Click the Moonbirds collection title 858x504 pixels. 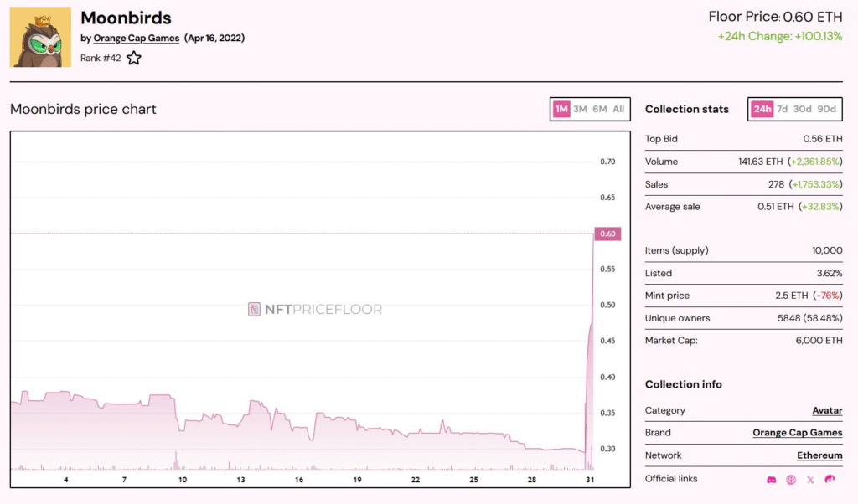(126, 18)
